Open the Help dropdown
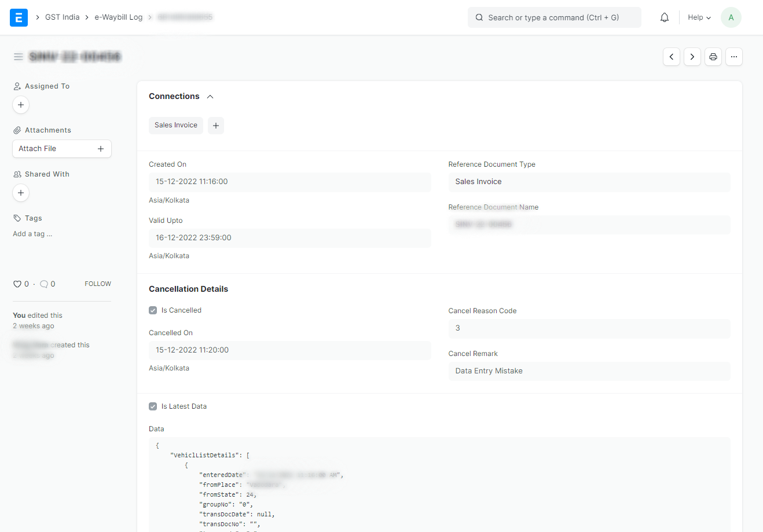The image size is (763, 532). 699,17
